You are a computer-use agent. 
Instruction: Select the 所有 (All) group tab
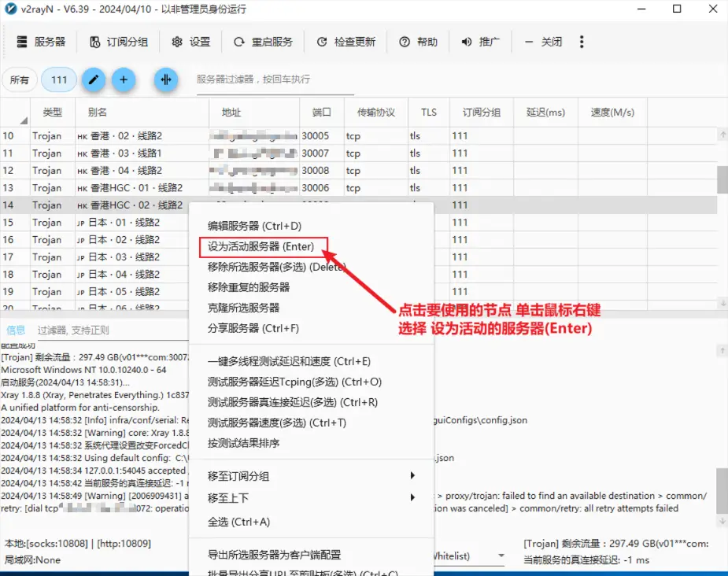click(x=20, y=79)
